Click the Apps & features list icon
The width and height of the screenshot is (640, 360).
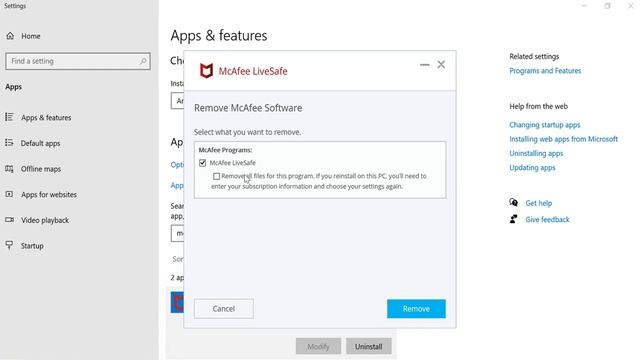point(9,117)
